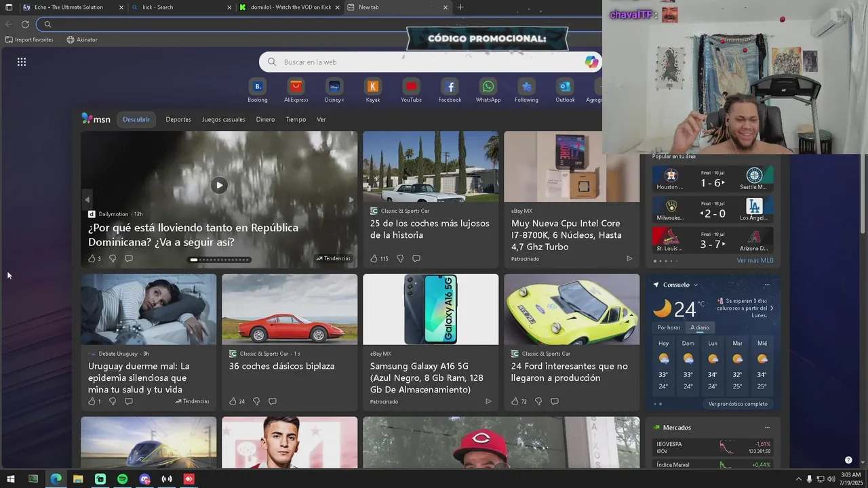Close the New tab browser tab
868x488 pixels.
(446, 7)
